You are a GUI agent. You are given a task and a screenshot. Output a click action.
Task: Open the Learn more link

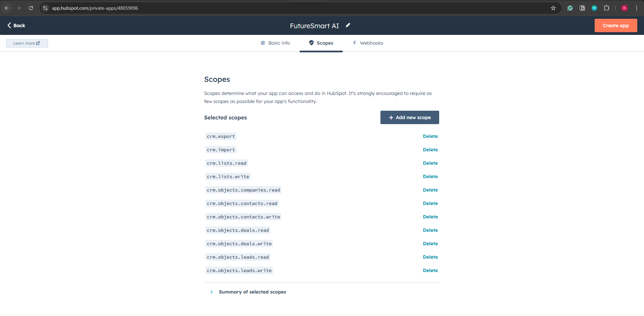tap(27, 43)
